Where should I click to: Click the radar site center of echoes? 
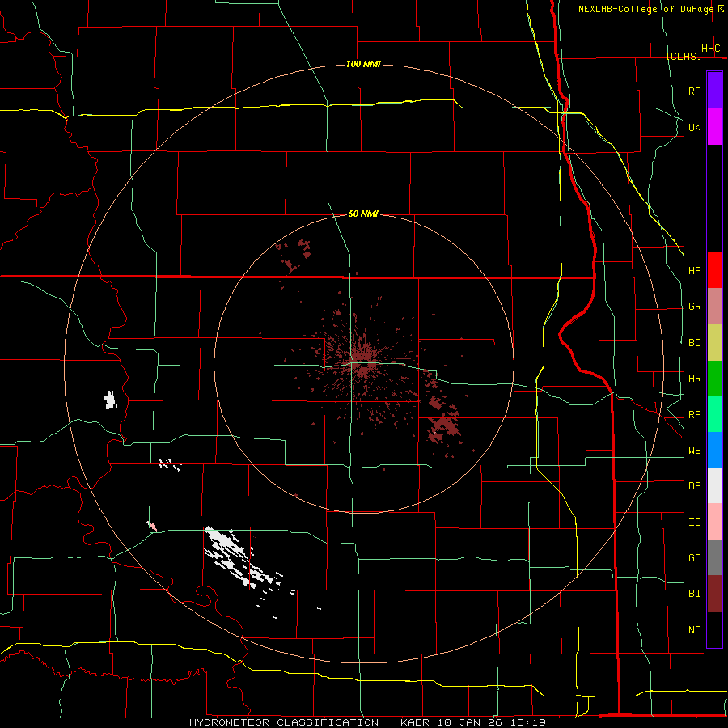coord(362,362)
